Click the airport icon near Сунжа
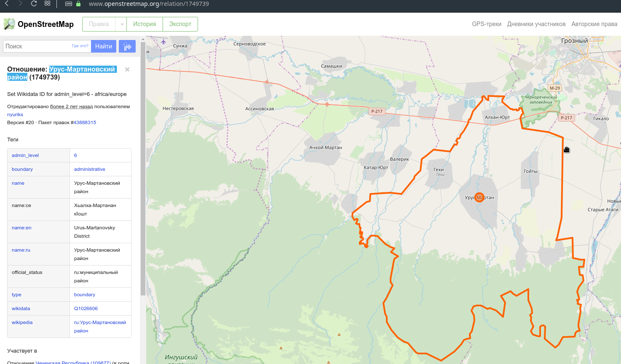This screenshot has height=364, width=621. point(163,42)
